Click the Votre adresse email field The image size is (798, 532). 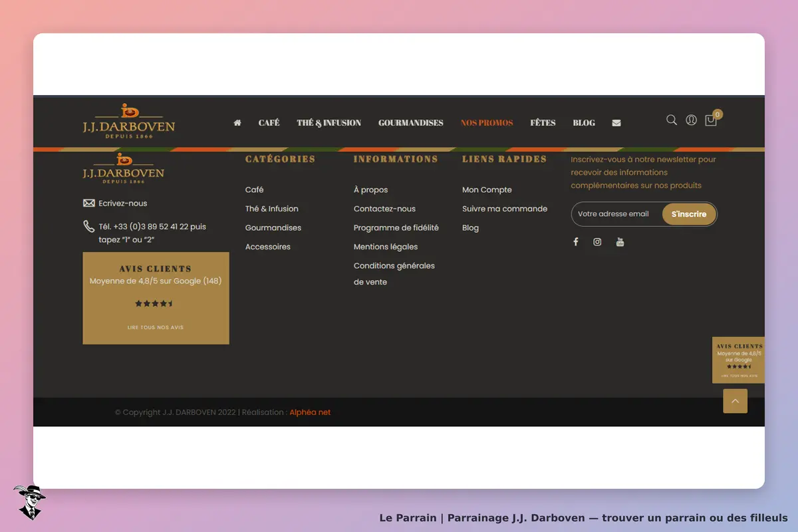click(616, 214)
